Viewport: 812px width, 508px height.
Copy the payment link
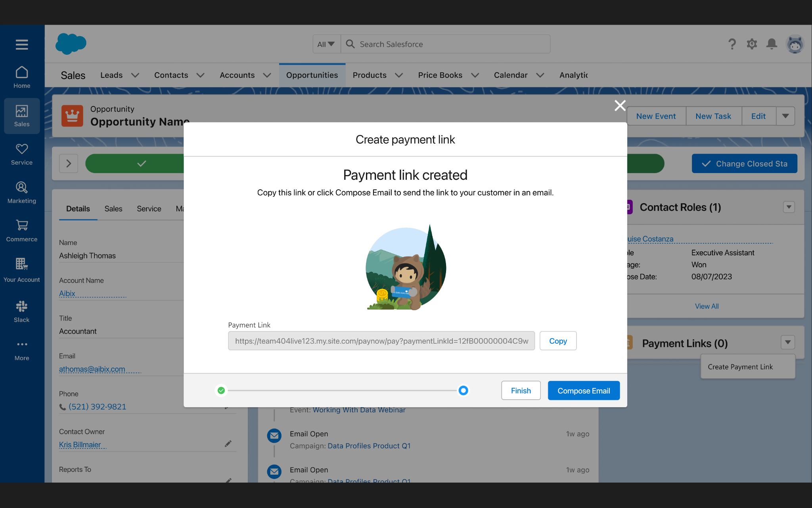pyautogui.click(x=557, y=341)
